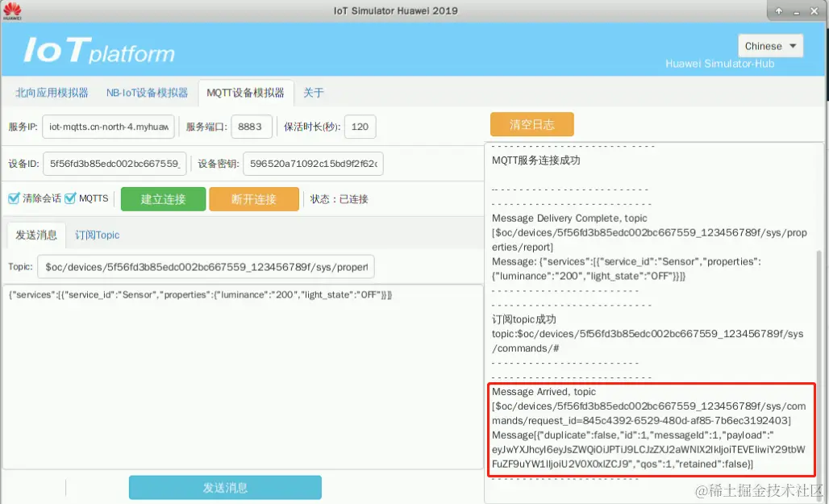This screenshot has height=504, width=829.
Task: Click the Topic input field
Action: 206,267
